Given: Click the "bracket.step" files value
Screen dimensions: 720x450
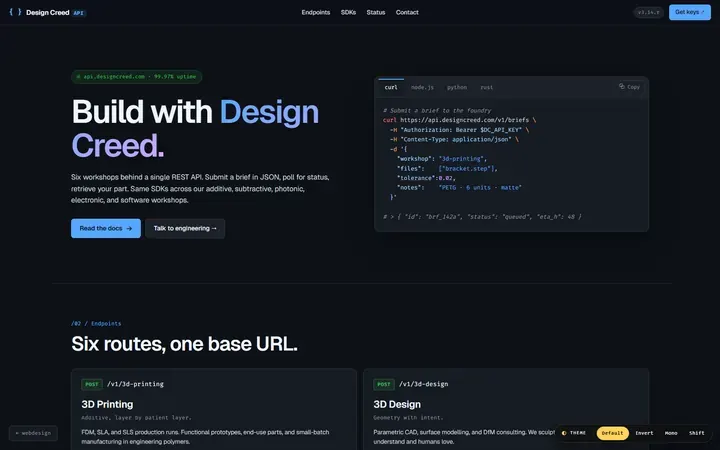Looking at the screenshot, I should (467, 169).
